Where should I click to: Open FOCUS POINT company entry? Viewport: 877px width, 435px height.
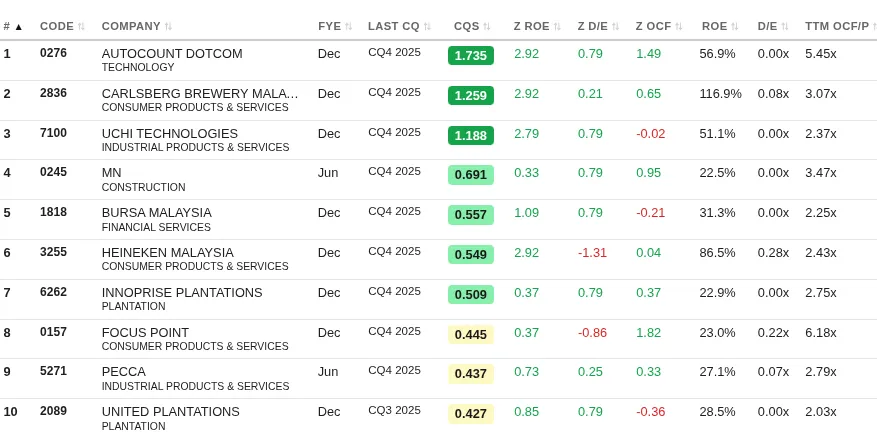click(145, 333)
